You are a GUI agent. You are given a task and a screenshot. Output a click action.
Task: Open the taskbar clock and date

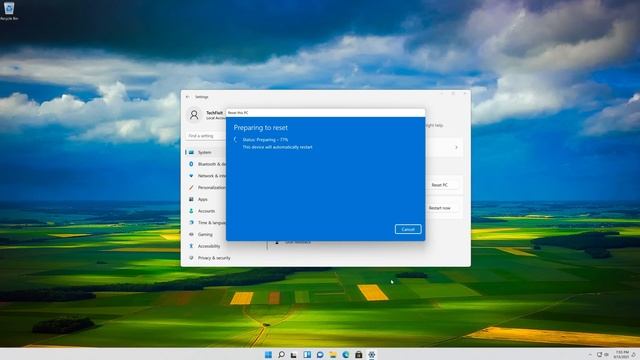(x=622, y=354)
